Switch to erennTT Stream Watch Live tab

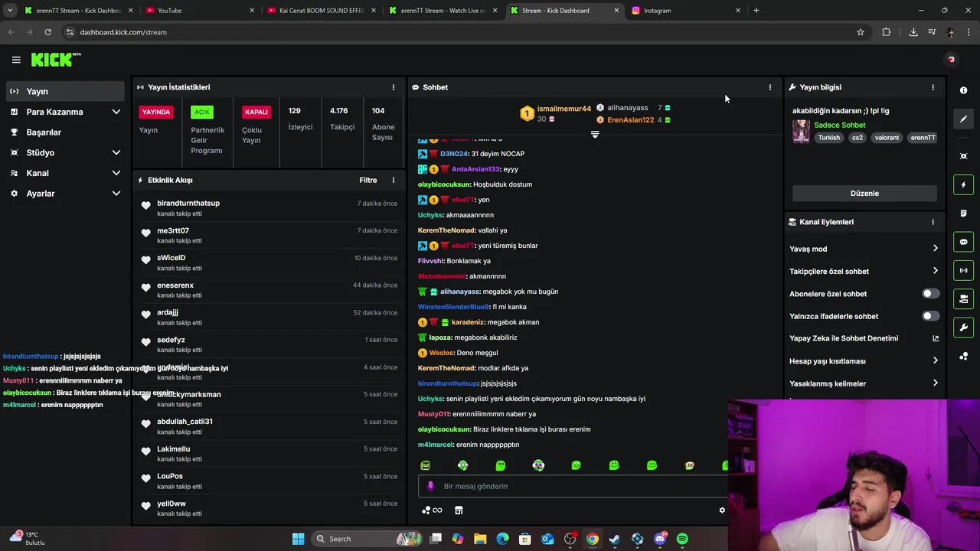(x=442, y=11)
